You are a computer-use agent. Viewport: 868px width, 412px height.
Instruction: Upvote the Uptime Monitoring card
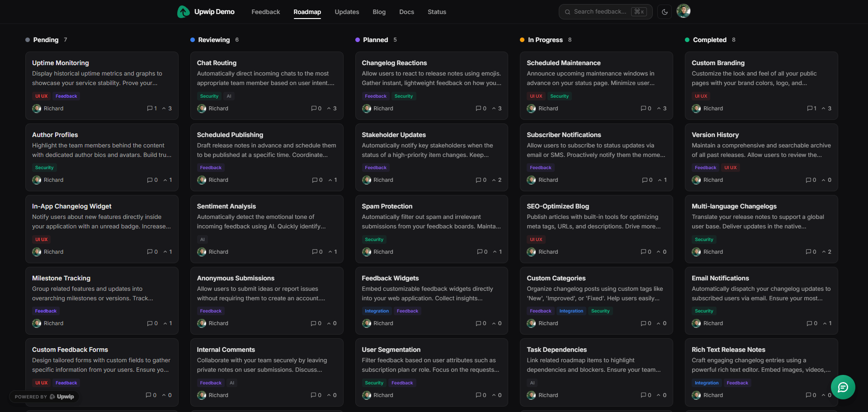point(167,109)
